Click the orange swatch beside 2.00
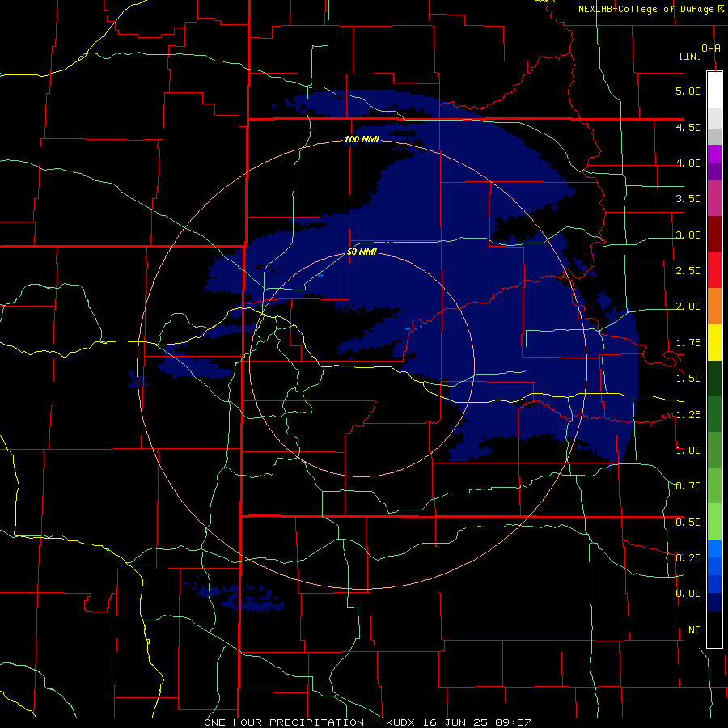728x728 pixels. click(714, 307)
